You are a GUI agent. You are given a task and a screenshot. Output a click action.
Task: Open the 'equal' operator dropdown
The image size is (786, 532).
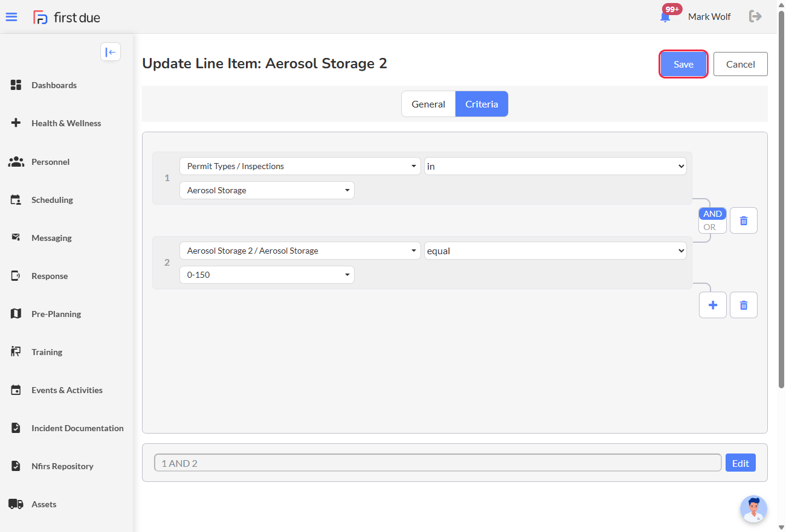coord(555,251)
